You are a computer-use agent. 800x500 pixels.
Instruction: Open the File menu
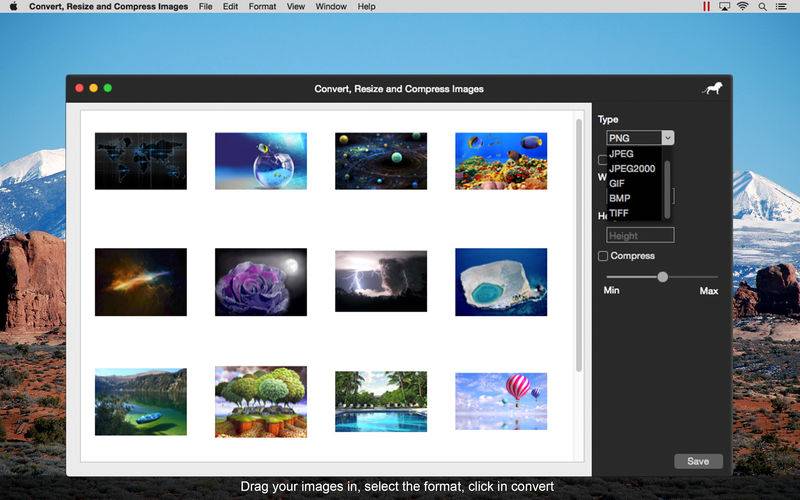click(x=205, y=7)
